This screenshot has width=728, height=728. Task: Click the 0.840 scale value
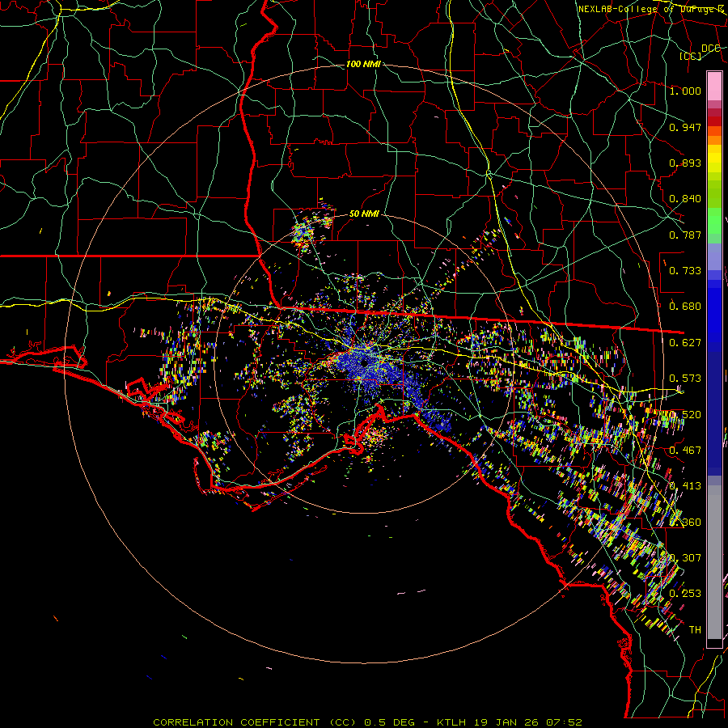685,199
